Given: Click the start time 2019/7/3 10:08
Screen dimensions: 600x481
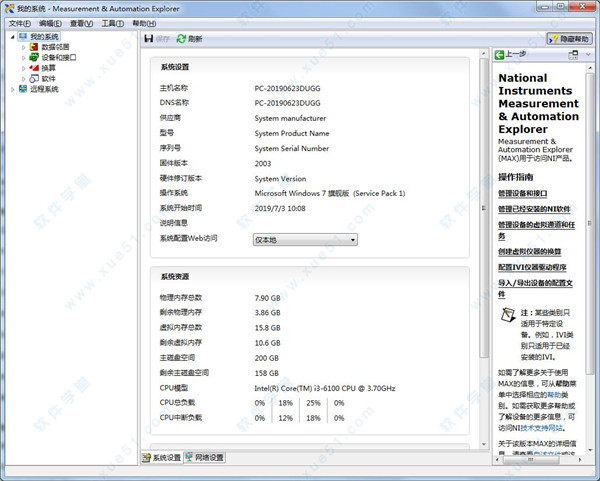Looking at the screenshot, I should [x=280, y=209].
